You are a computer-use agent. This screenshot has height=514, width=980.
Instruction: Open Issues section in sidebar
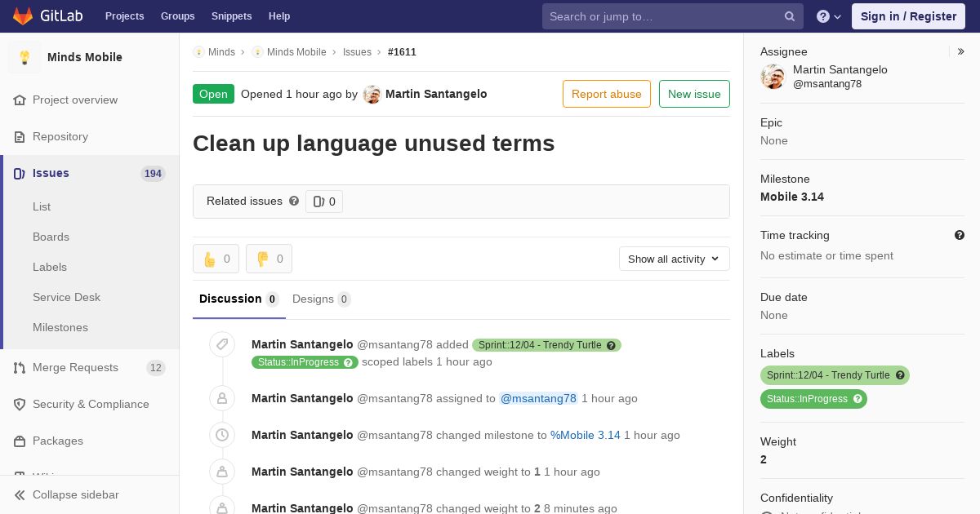click(x=90, y=173)
